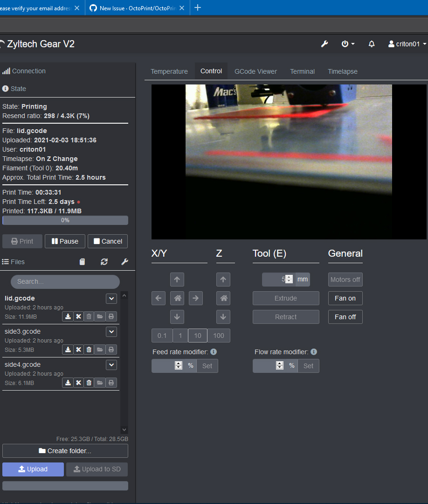Click the print progress bar

tap(65, 220)
